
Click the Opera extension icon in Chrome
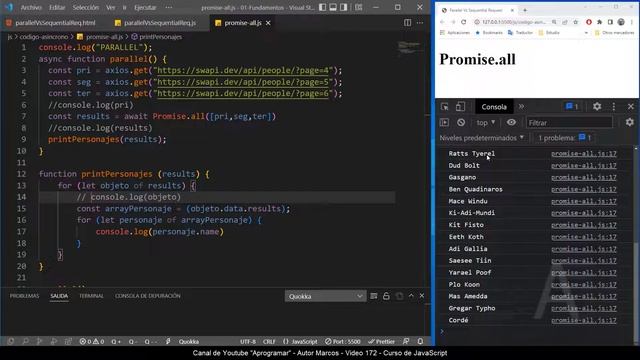(x=589, y=22)
